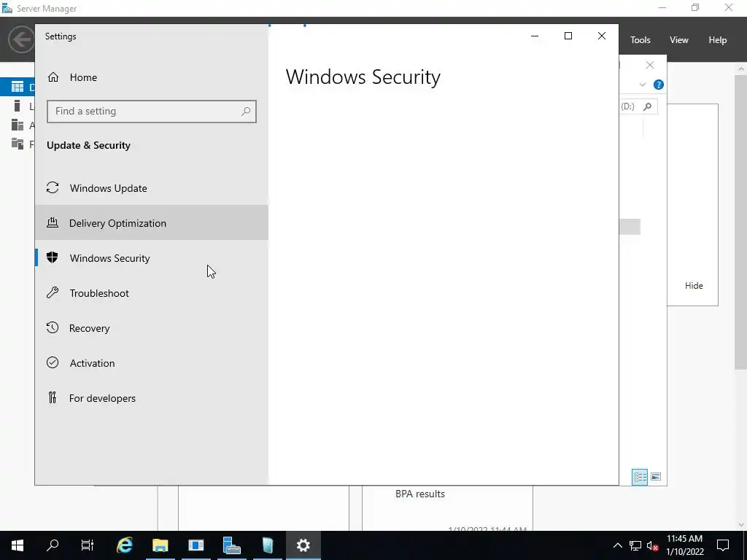Launch Internet Explorer from taskbar

click(x=124, y=545)
